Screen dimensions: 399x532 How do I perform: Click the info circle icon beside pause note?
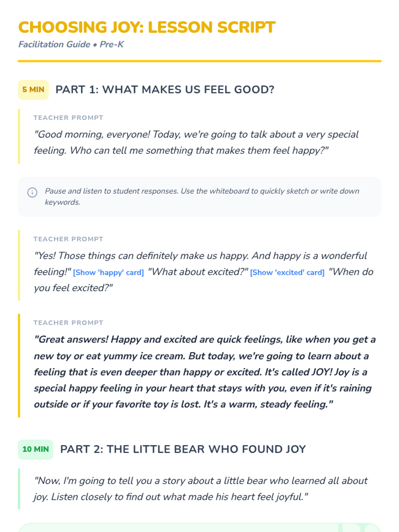click(32, 192)
